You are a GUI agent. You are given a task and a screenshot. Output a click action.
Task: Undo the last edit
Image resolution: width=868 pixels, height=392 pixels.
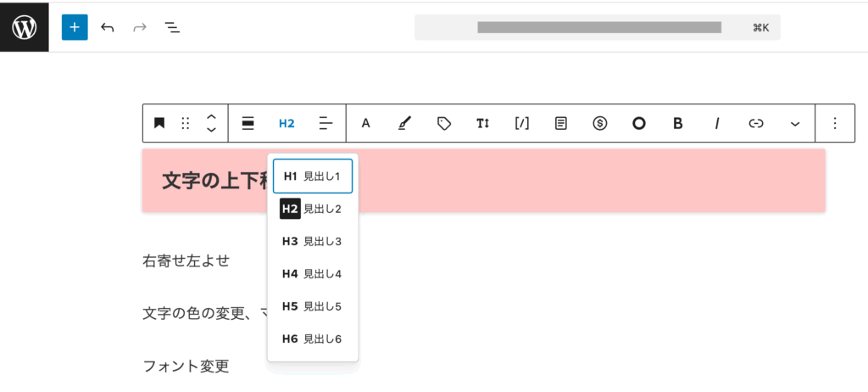pyautogui.click(x=108, y=27)
